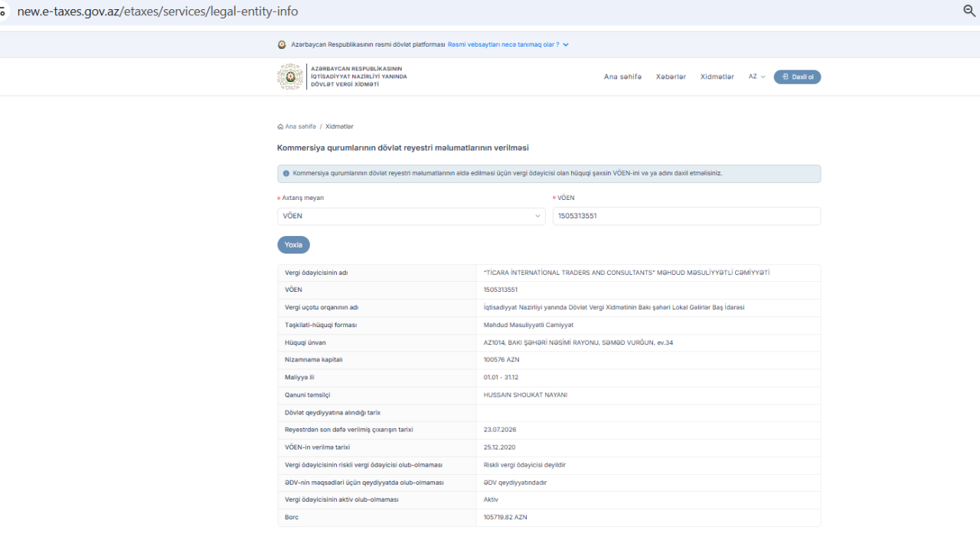
Task: Click the site info icon left of the URL
Action: (3, 11)
